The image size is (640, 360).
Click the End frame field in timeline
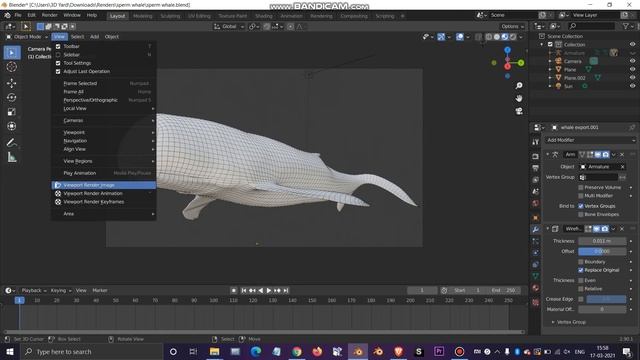[503, 290]
